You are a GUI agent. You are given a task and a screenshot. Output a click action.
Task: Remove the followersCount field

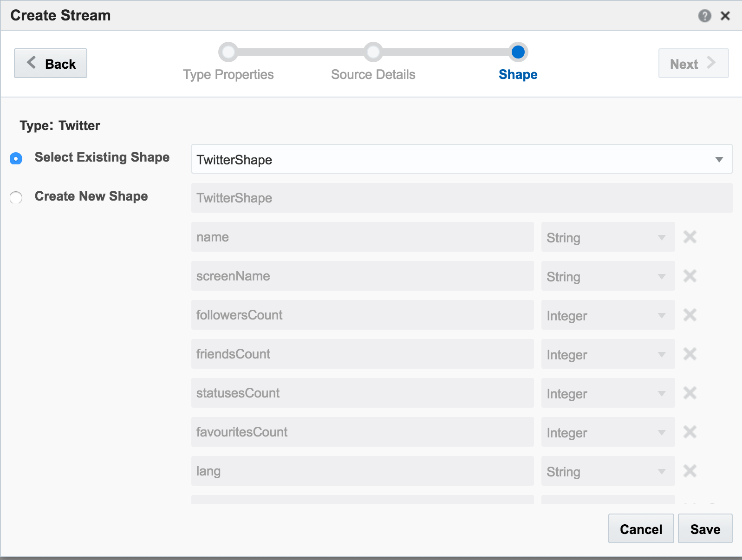pyautogui.click(x=690, y=315)
